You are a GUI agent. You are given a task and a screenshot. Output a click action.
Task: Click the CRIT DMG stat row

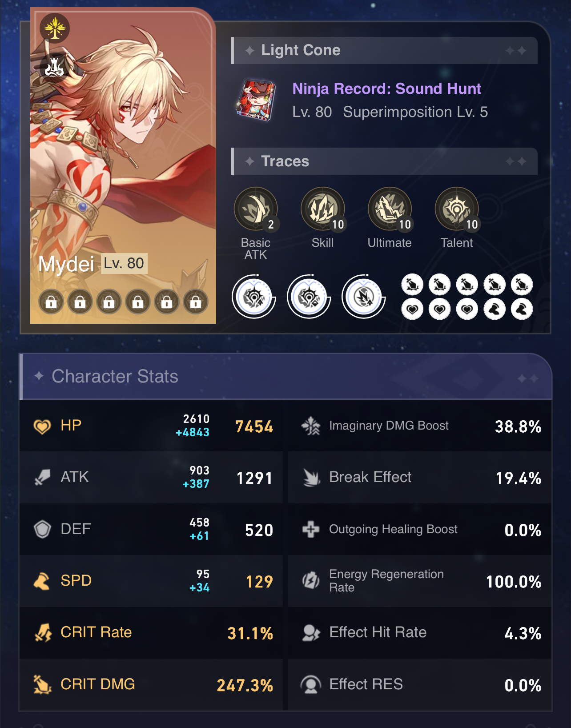(151, 685)
